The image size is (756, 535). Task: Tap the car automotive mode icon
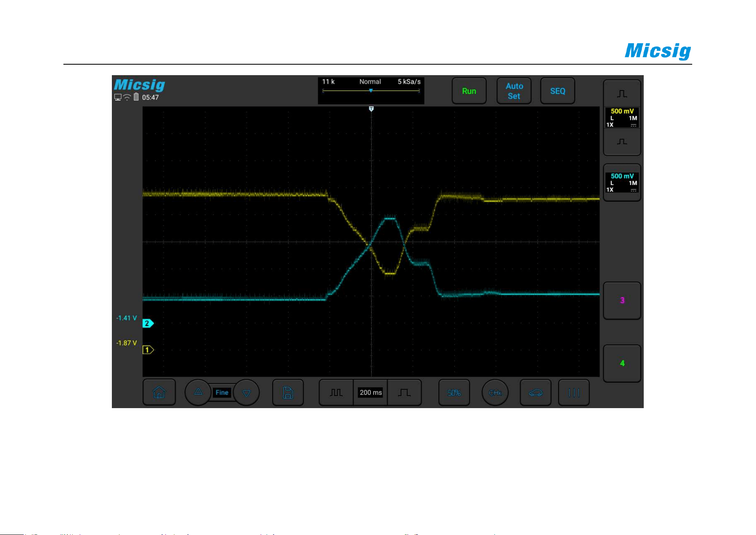[x=535, y=392]
